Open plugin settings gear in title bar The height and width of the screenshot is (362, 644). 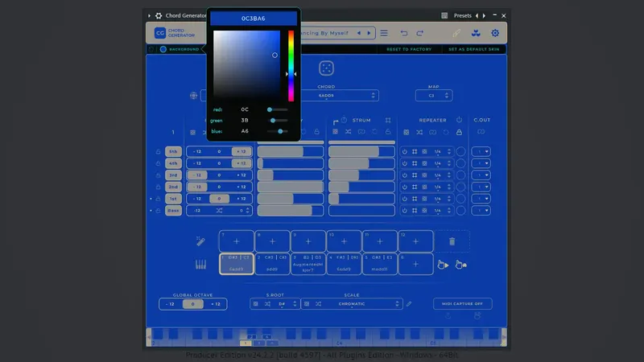(x=159, y=15)
